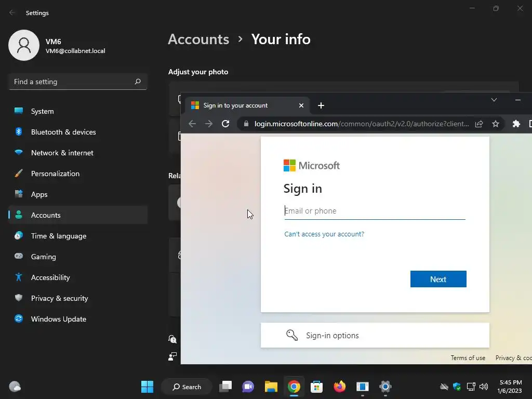This screenshot has height=399, width=532.
Task: Click the VM6 profile avatar picture
Action: click(24, 45)
